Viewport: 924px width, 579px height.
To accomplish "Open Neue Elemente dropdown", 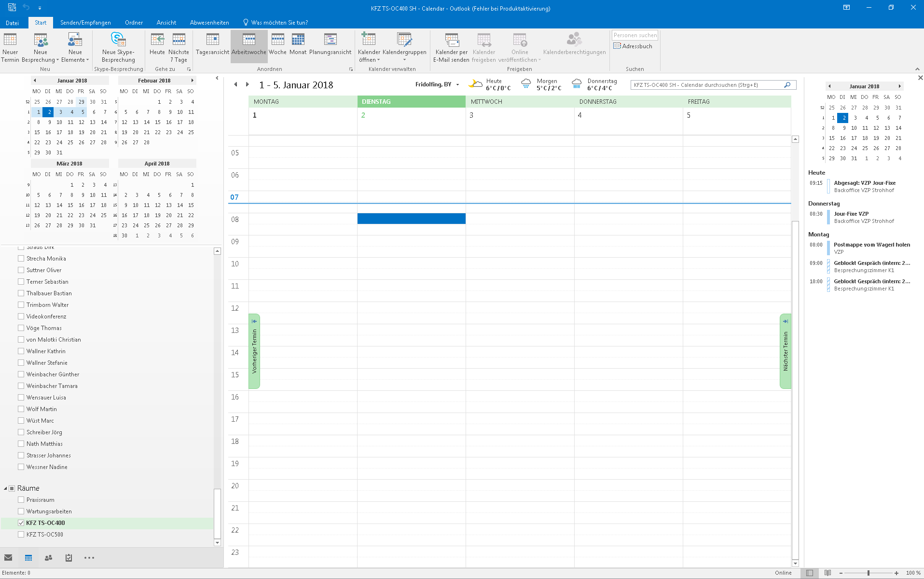I will pyautogui.click(x=75, y=47).
